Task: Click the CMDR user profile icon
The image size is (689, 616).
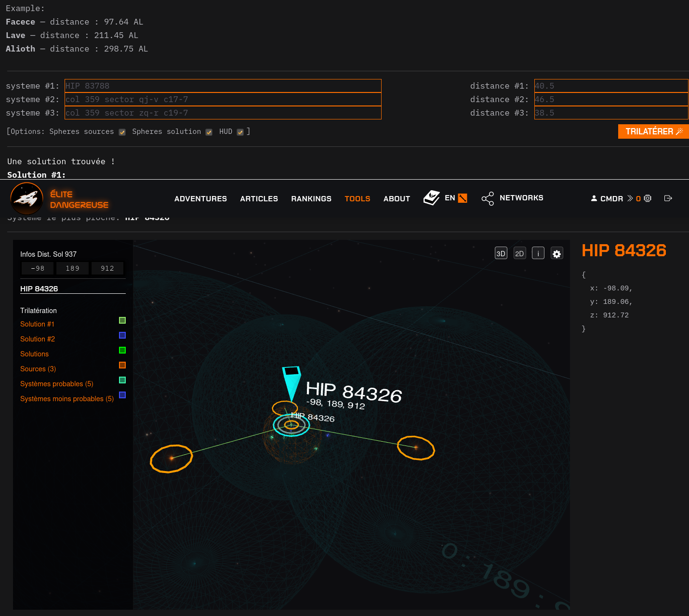Action: click(x=594, y=198)
